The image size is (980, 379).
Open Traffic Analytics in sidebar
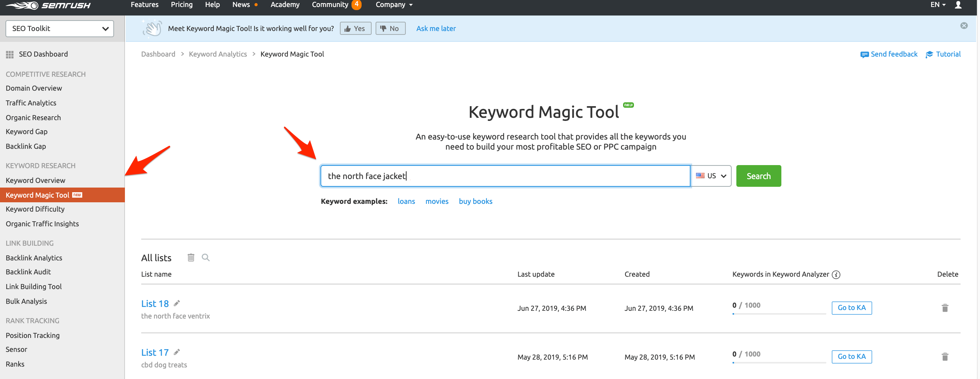click(31, 103)
